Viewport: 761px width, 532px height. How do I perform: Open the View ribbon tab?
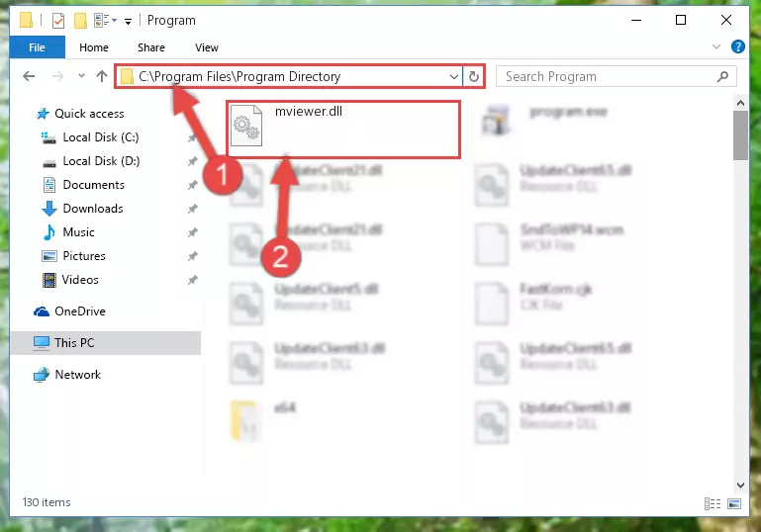[206, 47]
